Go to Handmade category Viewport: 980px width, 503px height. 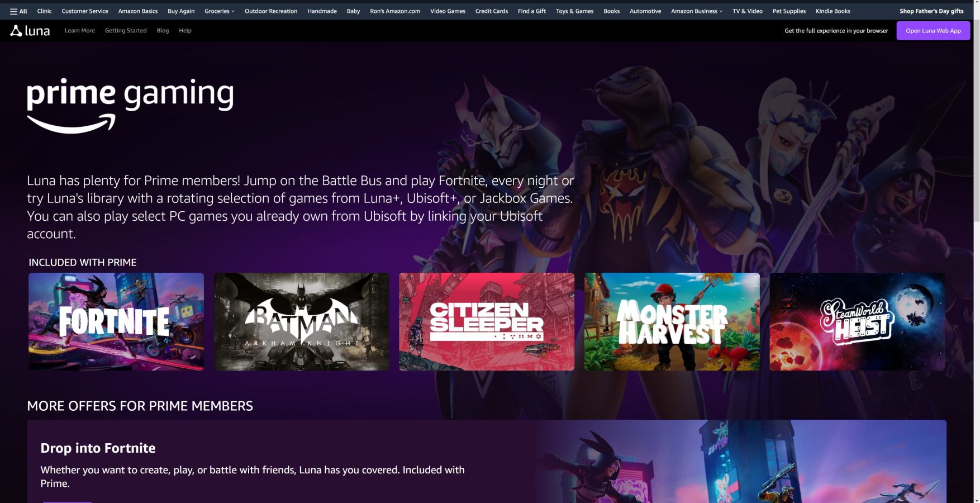322,11
